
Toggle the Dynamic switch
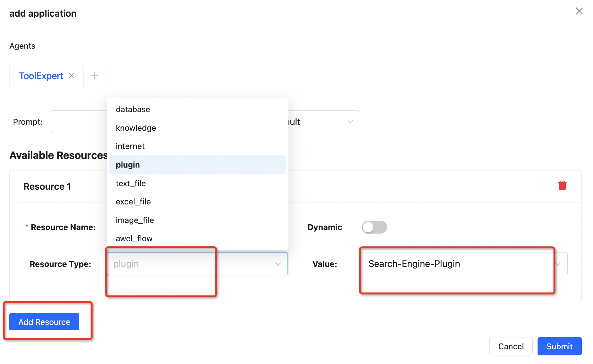pyautogui.click(x=374, y=227)
